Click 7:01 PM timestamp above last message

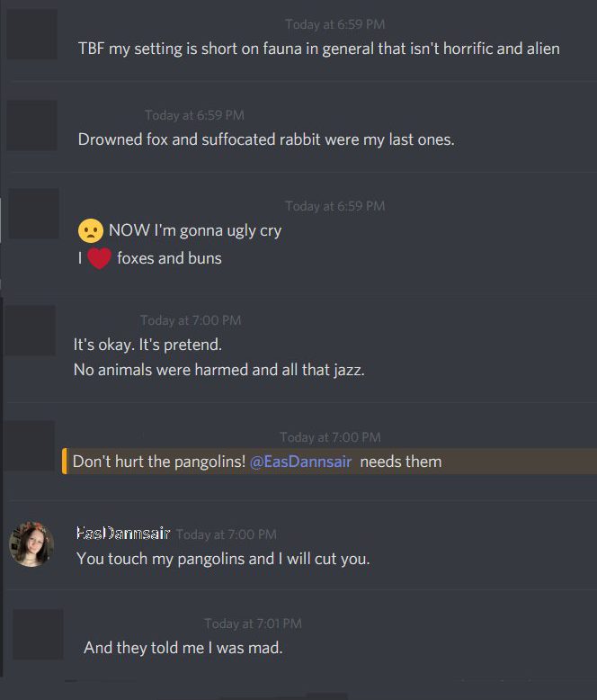(x=253, y=624)
